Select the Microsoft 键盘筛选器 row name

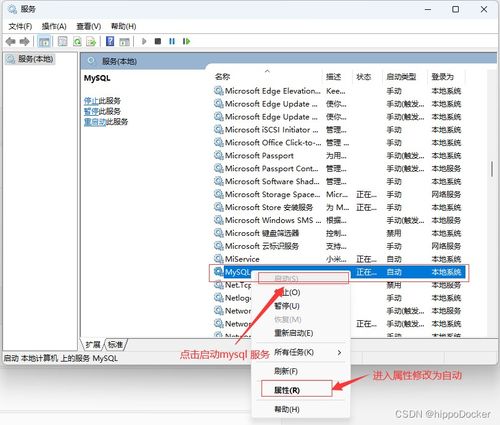262,233
